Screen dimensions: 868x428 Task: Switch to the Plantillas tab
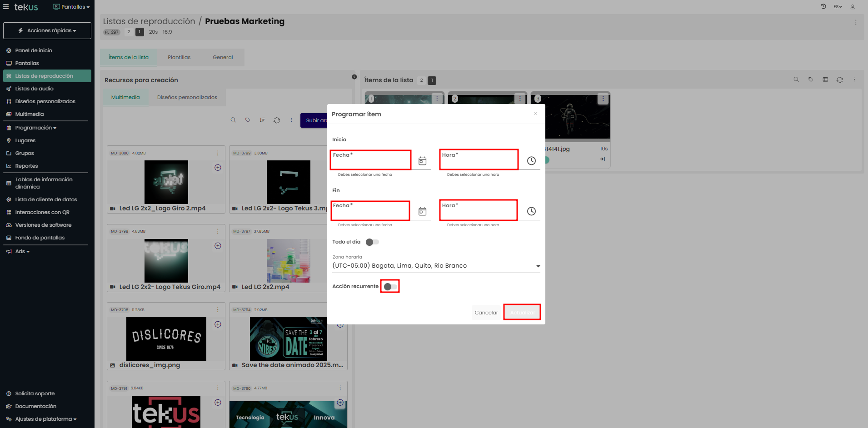click(x=179, y=57)
